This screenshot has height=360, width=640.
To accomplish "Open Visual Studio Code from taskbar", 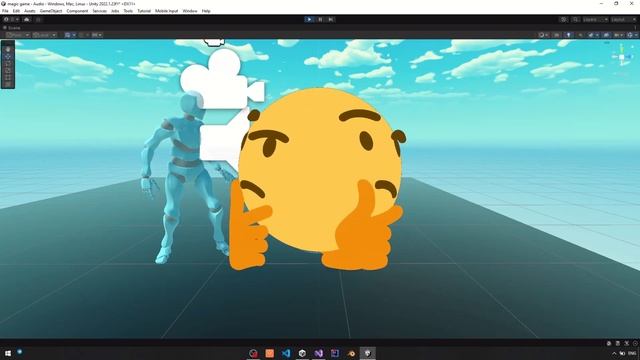I will [286, 353].
